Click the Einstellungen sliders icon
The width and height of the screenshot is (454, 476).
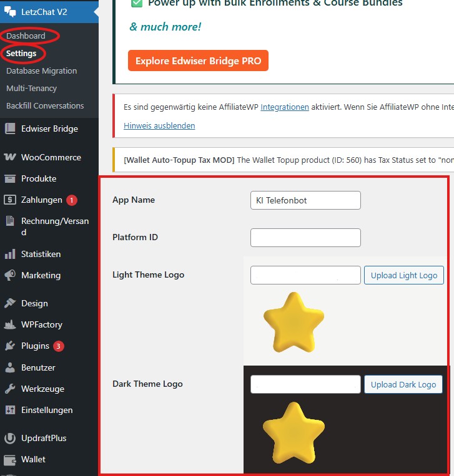10,410
